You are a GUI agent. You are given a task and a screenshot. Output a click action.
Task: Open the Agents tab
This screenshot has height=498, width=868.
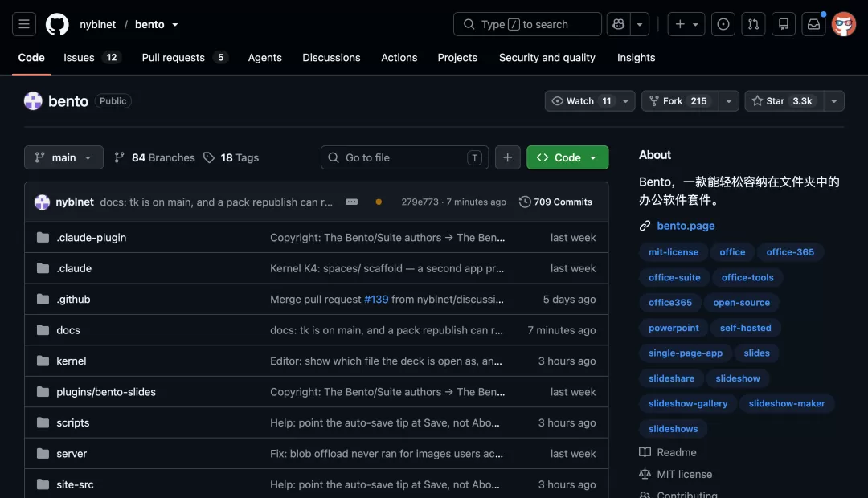click(x=264, y=58)
